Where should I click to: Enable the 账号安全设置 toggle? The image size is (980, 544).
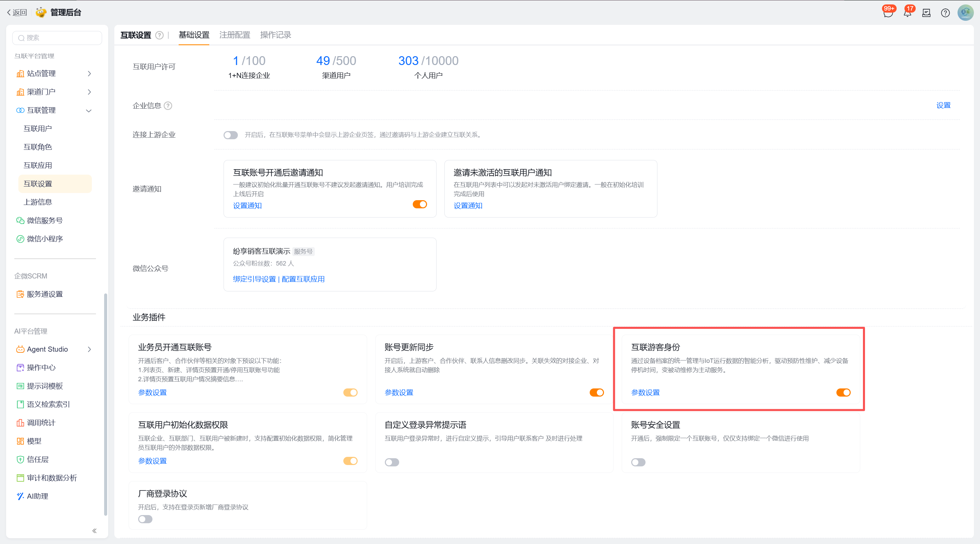coord(638,463)
